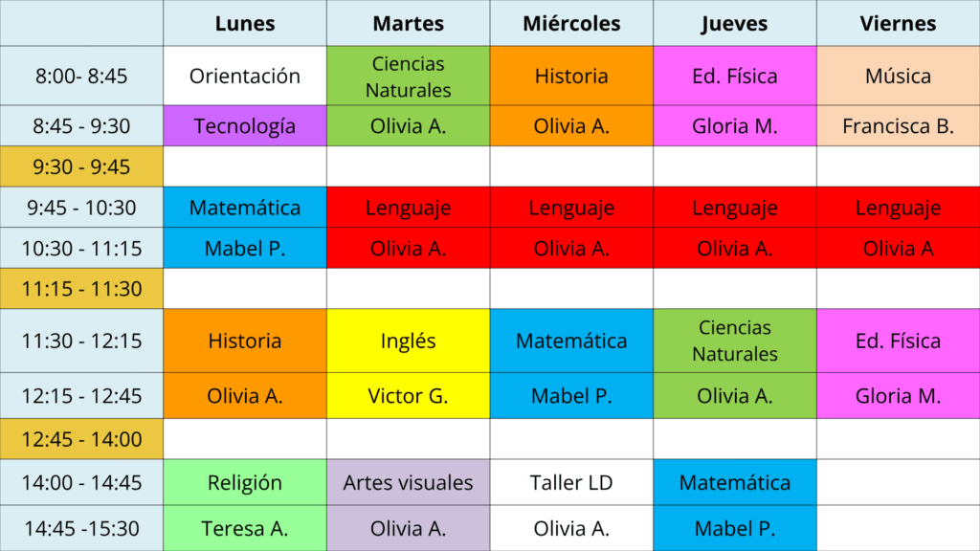
Task: Click the Lunes column header
Action: pos(245,24)
